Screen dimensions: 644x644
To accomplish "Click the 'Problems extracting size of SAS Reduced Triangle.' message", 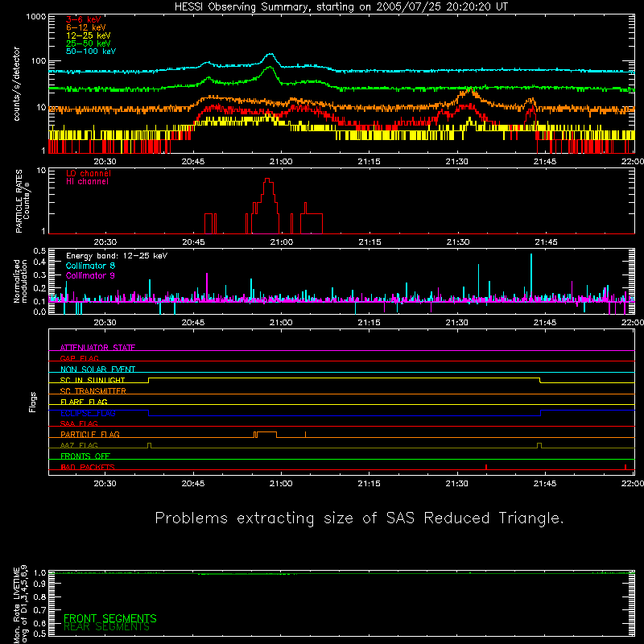I will point(359,518).
